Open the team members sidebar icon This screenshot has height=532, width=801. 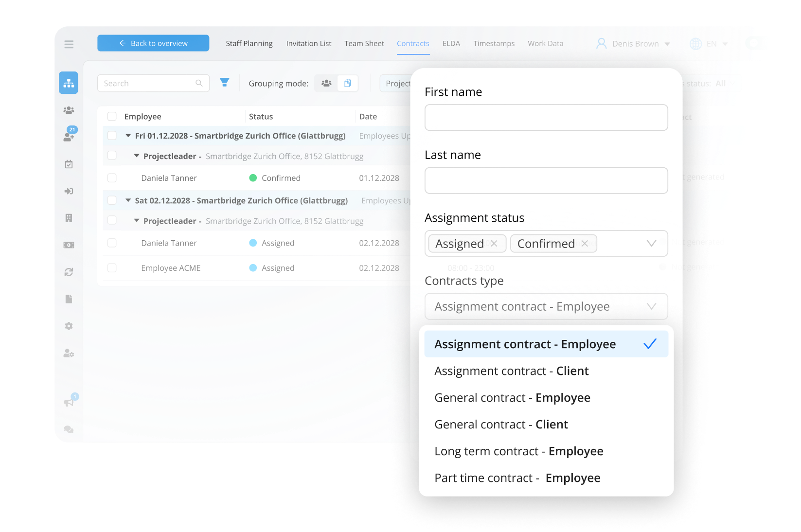[68, 110]
